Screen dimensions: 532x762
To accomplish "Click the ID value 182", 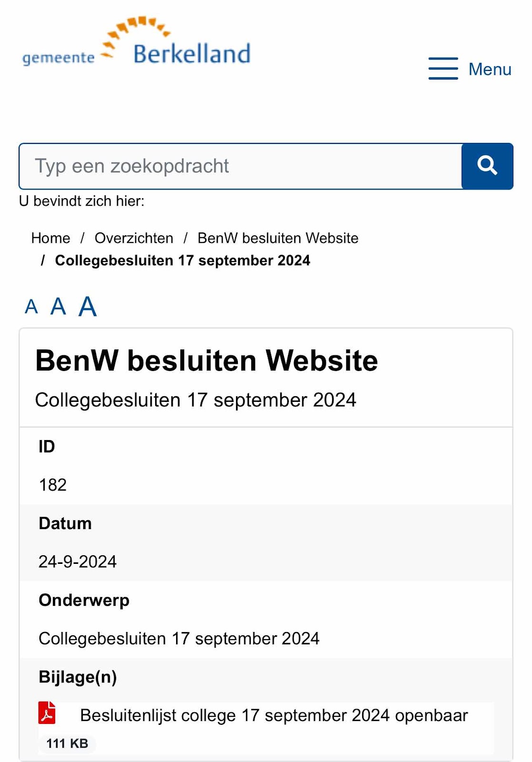I will click(x=53, y=485).
